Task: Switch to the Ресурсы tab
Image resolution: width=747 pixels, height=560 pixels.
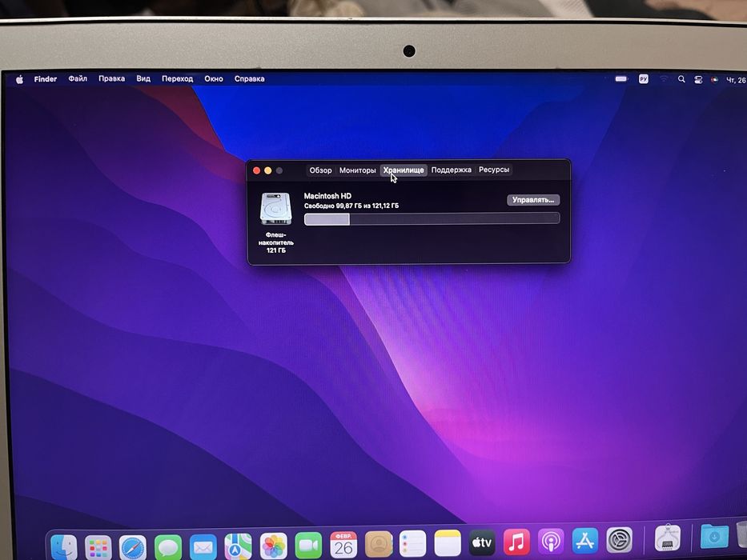Action: 494,170
